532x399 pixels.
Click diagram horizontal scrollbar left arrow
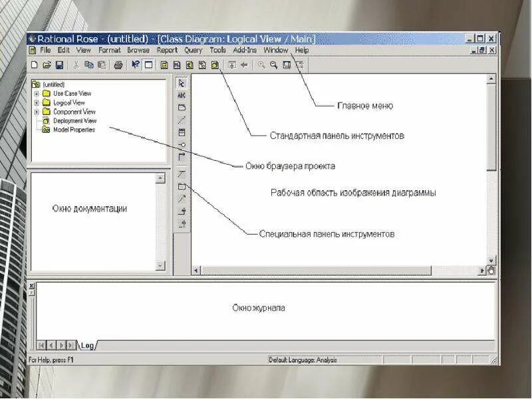pyautogui.click(x=196, y=271)
